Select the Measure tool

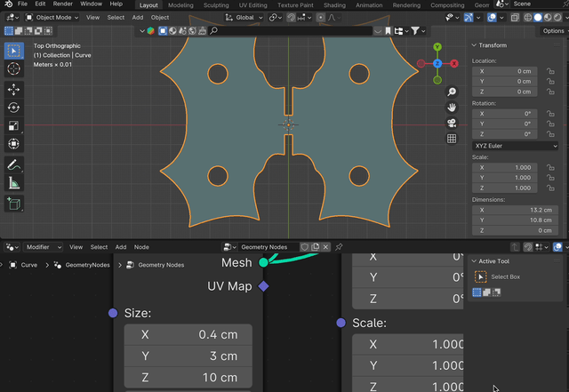click(14, 183)
